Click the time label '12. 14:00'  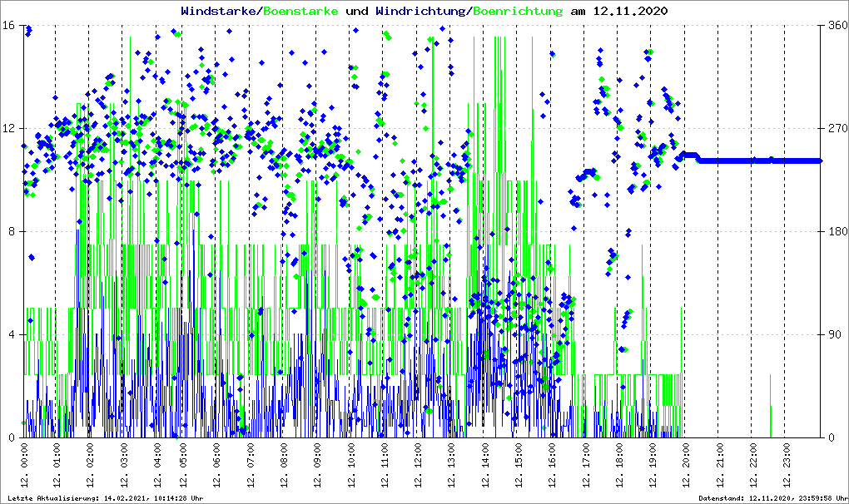pyautogui.click(x=484, y=465)
